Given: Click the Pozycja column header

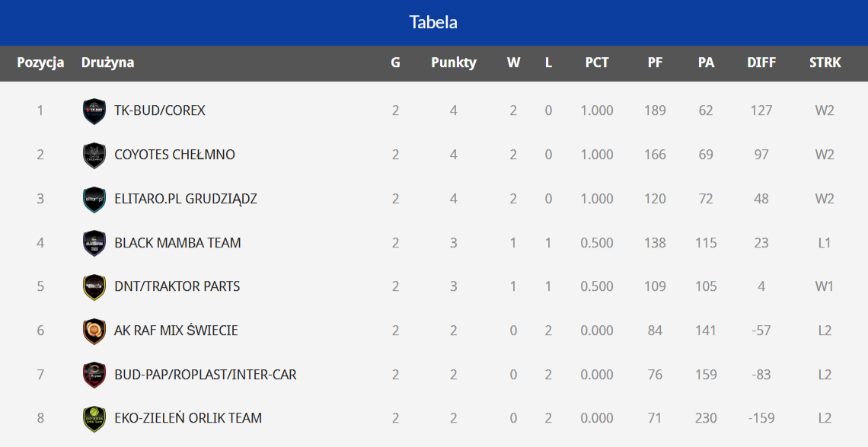Looking at the screenshot, I should click(x=40, y=62).
